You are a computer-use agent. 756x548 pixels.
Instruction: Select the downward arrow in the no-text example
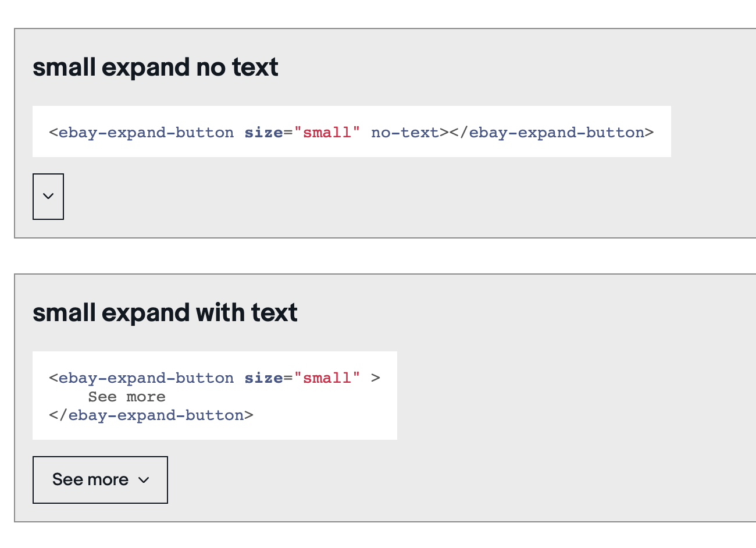(x=48, y=196)
